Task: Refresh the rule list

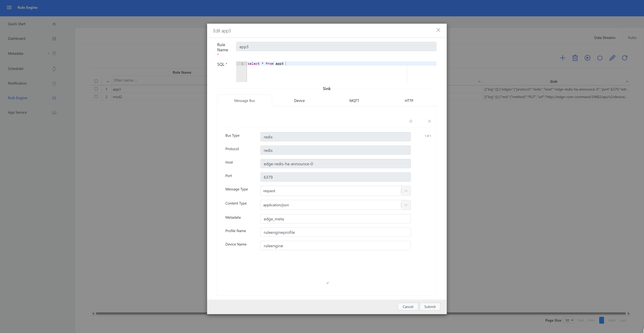Action: 625,58
